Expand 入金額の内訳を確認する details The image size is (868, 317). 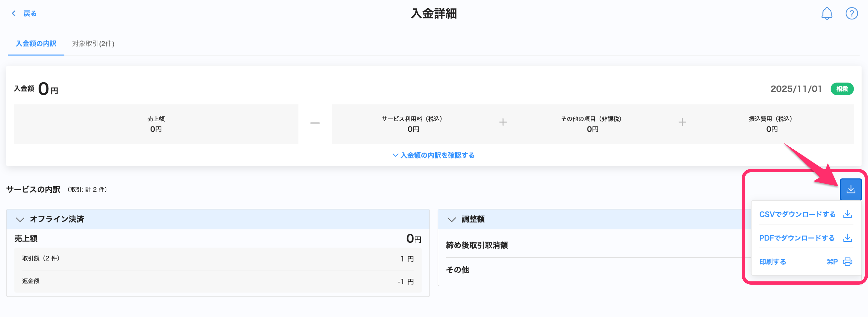(434, 156)
